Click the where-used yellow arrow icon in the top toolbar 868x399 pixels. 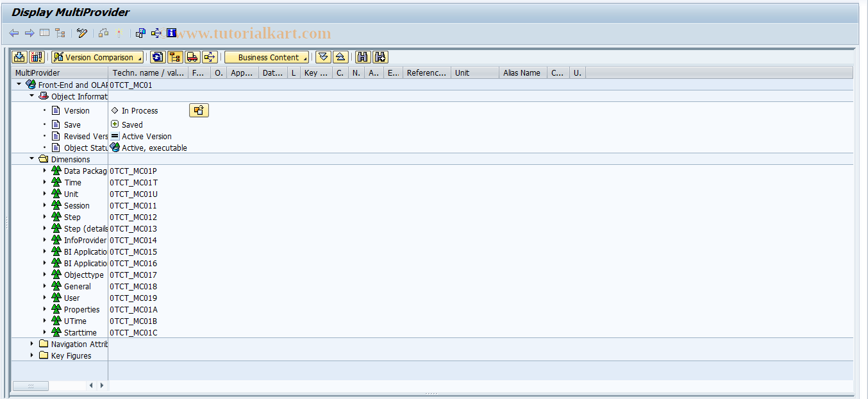click(x=156, y=33)
